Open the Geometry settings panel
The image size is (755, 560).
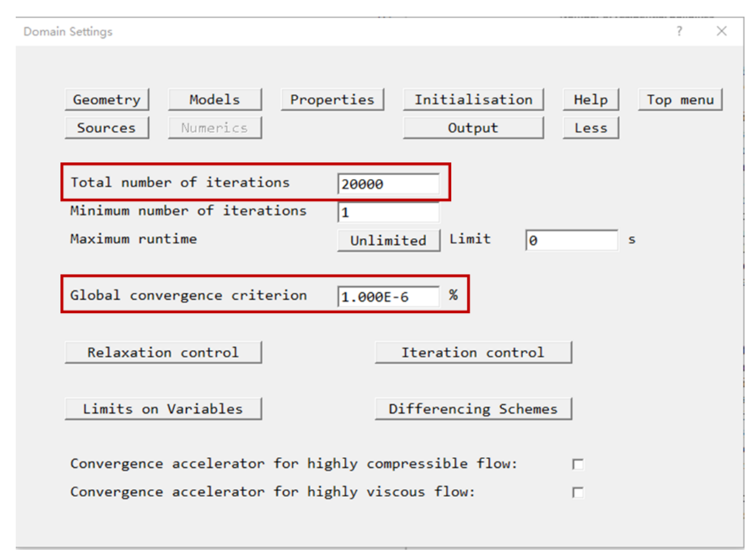(x=107, y=100)
